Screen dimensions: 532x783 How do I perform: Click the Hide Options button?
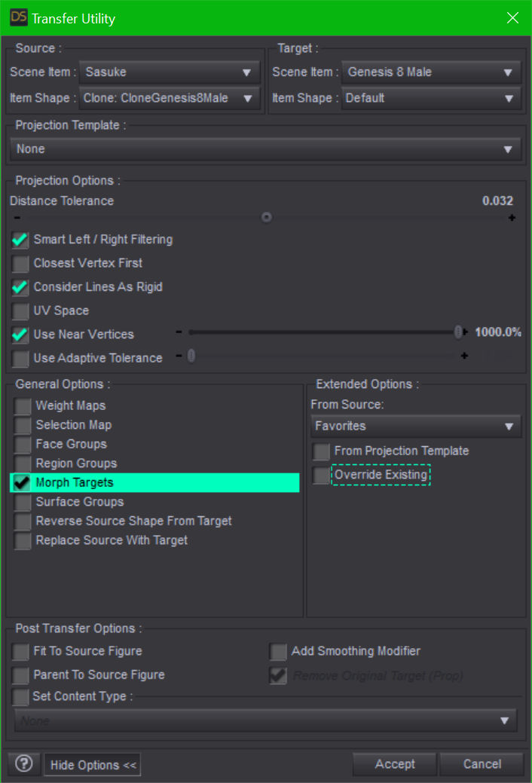click(93, 765)
